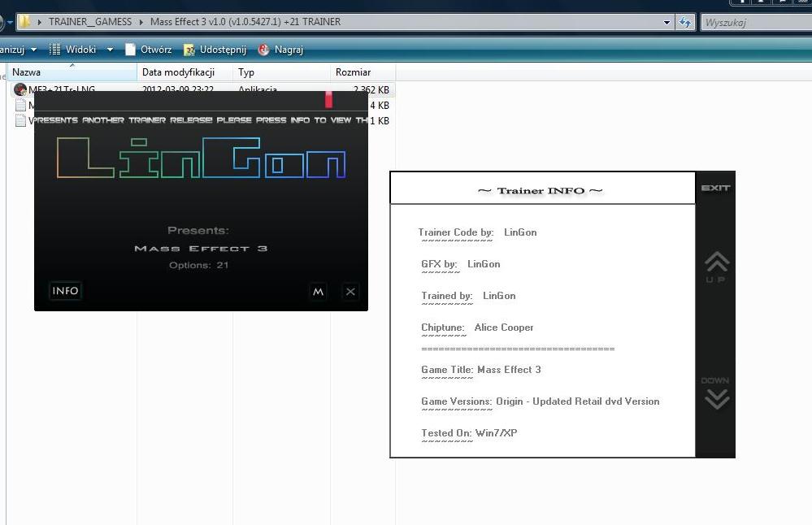Click the second file's document icon
Screen dimensions: 812x525
coord(20,105)
